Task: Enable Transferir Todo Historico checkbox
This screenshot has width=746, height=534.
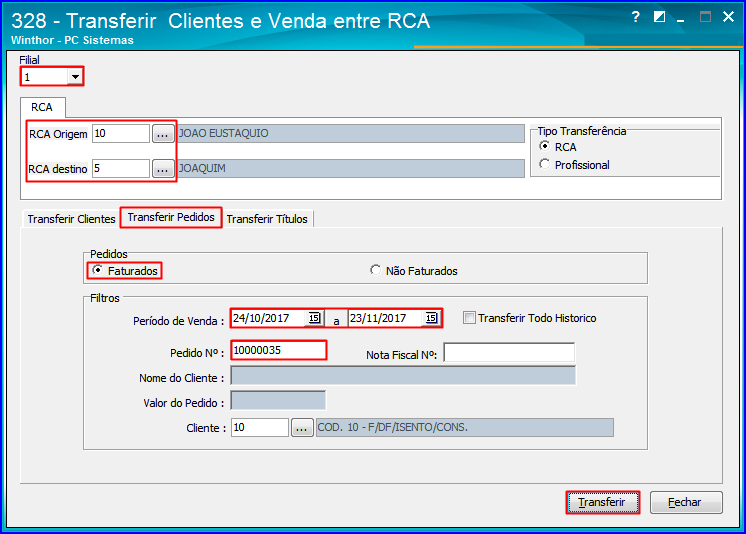Action: point(469,317)
